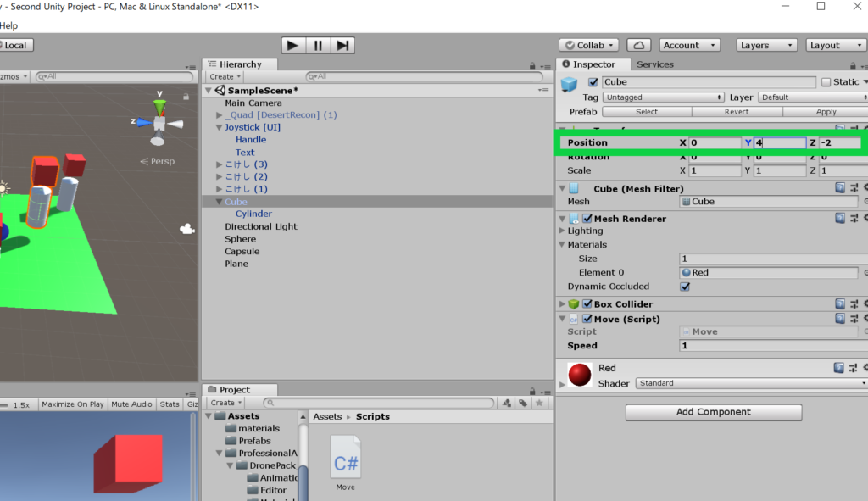Select Directional Light in Hierarchy
Viewport: 868px width, 501px height.
coord(260,226)
